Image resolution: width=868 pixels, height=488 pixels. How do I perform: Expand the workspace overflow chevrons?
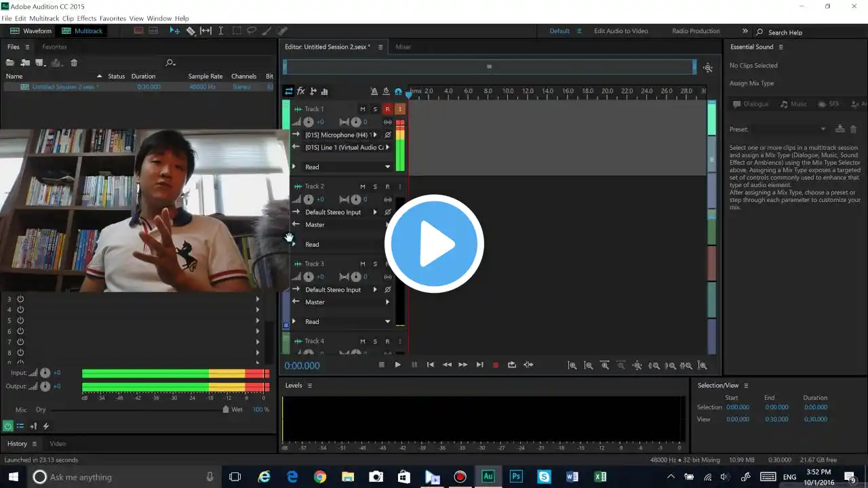[745, 31]
